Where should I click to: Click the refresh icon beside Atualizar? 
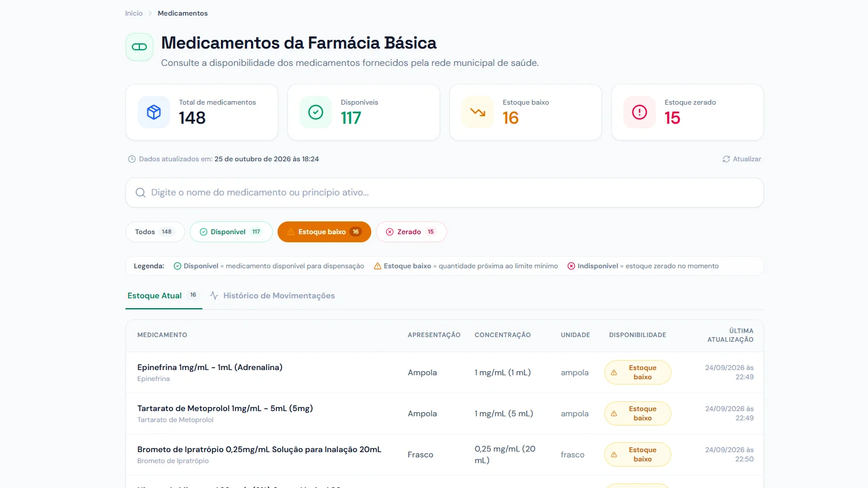[x=726, y=159]
